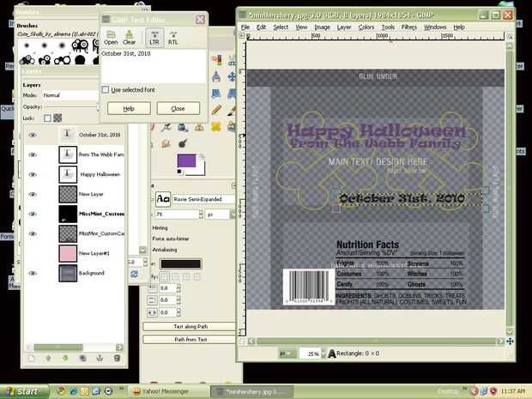Screen dimensions: 532x399
Task: Select RTL text direction in Text Editor
Action: tap(173, 38)
